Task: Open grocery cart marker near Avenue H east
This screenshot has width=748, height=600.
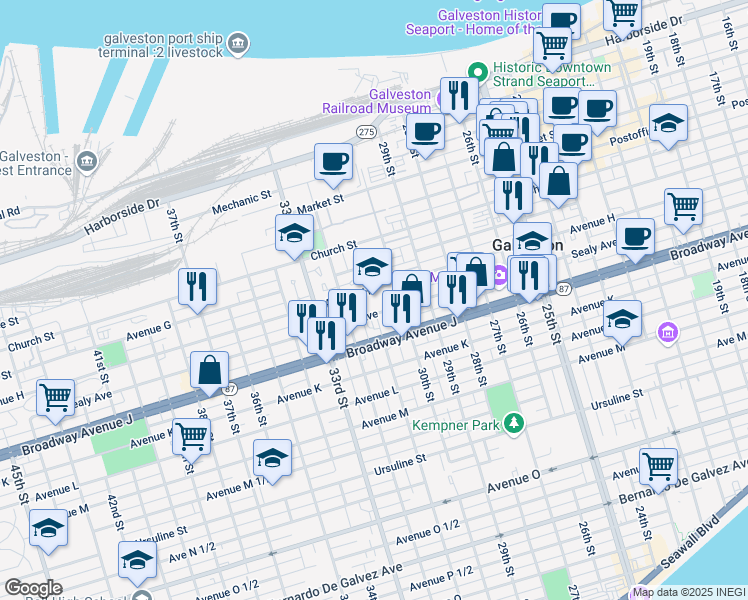Action: click(x=684, y=211)
